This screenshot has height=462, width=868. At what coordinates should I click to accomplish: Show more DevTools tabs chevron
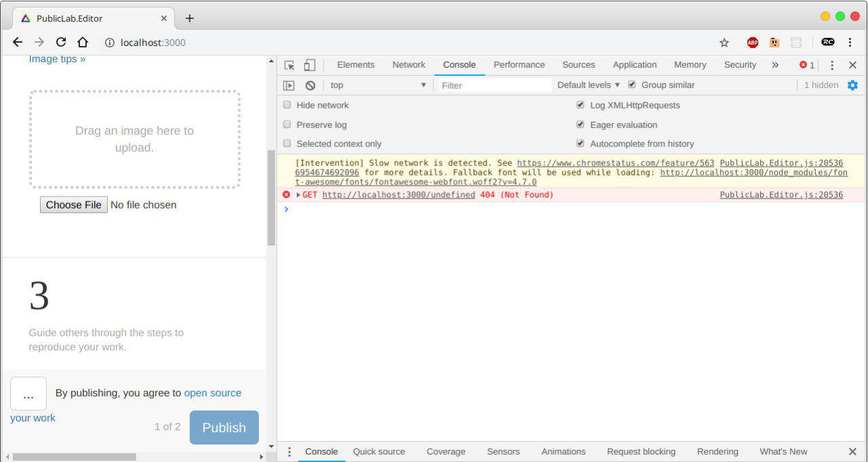[775, 65]
